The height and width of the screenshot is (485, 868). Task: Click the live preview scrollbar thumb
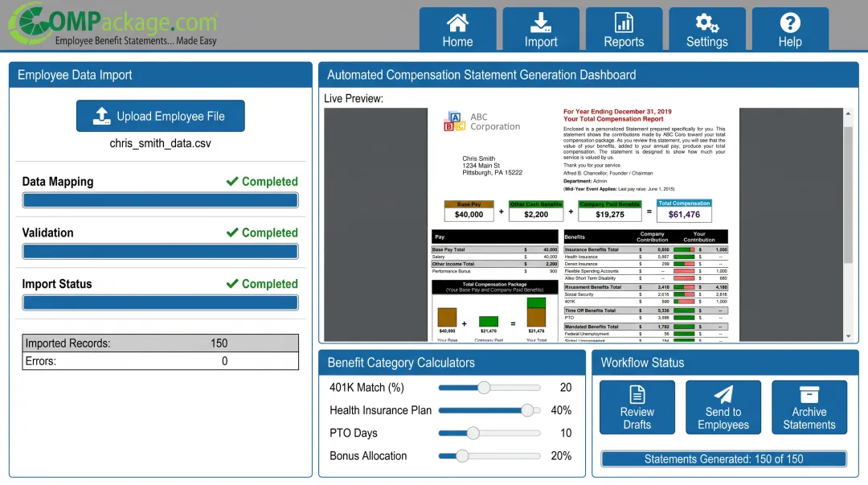point(848,194)
